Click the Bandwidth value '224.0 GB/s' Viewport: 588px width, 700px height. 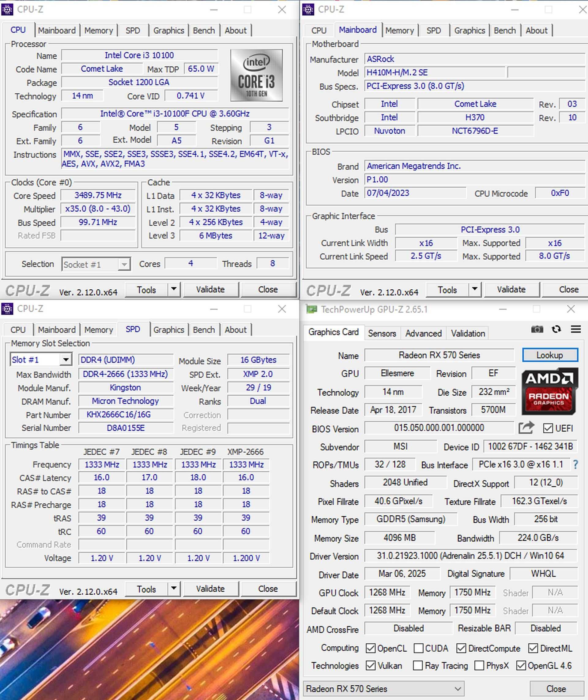pyautogui.click(x=538, y=538)
